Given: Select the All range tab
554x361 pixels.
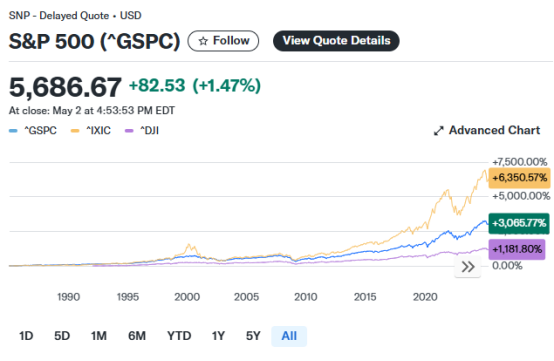Looking at the screenshot, I should click(289, 336).
